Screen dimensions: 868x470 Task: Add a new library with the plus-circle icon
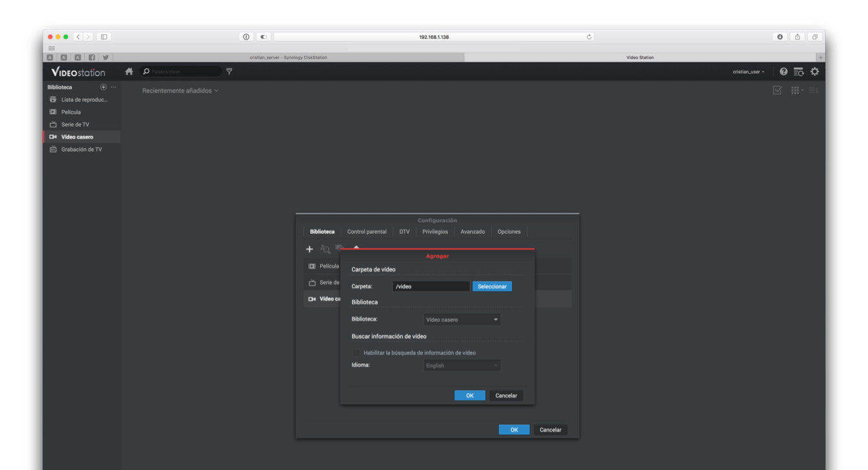coord(103,87)
